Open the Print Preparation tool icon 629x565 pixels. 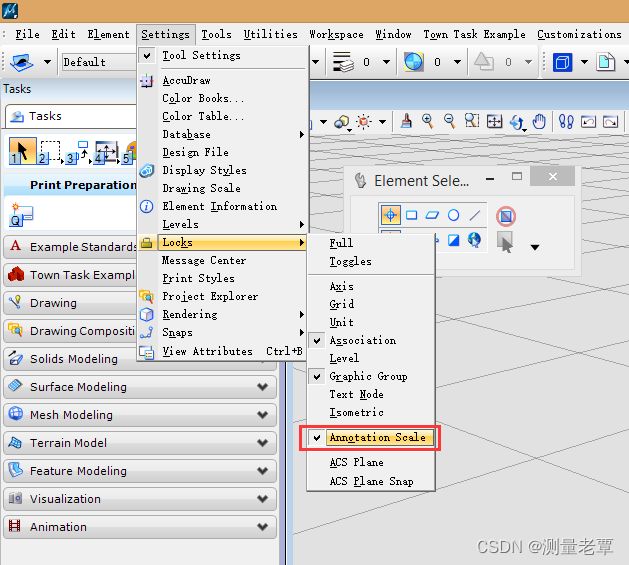[21, 215]
